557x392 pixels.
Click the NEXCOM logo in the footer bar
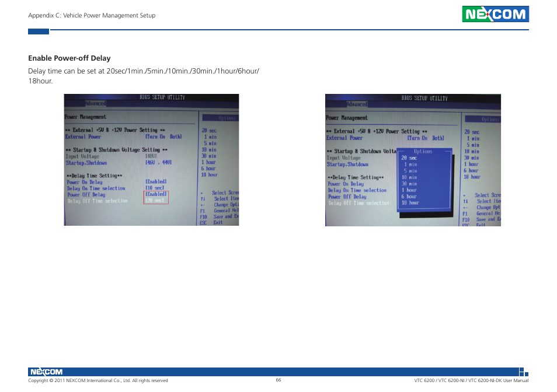coord(47,372)
